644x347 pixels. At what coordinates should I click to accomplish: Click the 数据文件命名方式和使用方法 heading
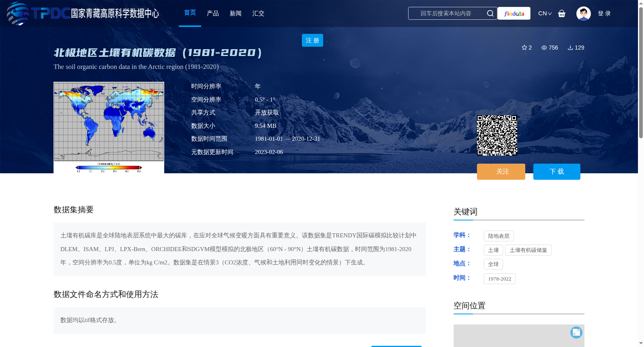tap(106, 294)
